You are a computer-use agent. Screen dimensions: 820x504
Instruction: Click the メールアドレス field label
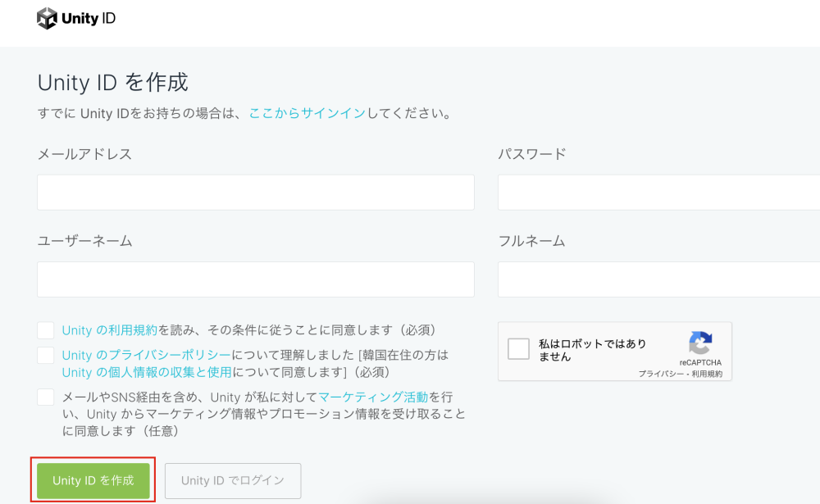point(84,154)
